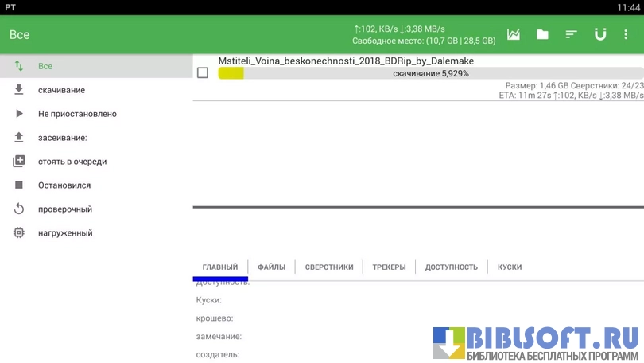
Task: Open the ТРЕКЕРЫ tab
Action: [389, 267]
